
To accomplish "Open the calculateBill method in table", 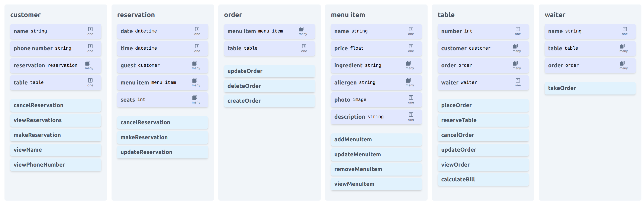I will click(483, 180).
